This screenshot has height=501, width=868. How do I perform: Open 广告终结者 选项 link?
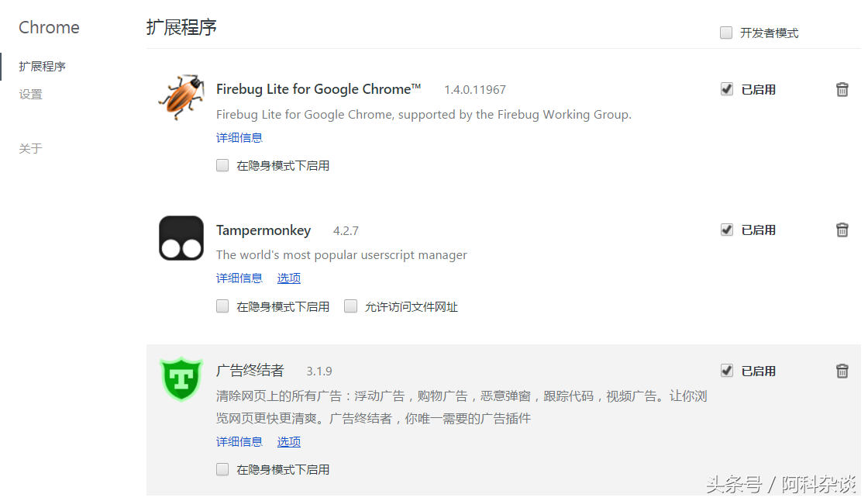click(289, 442)
